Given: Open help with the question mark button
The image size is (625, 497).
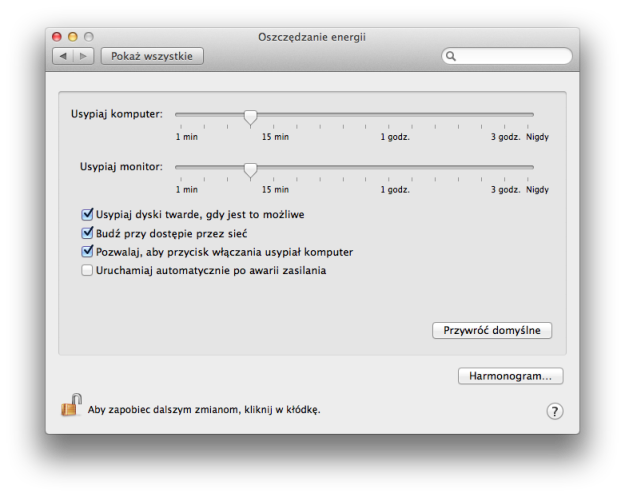Looking at the screenshot, I should click(554, 411).
